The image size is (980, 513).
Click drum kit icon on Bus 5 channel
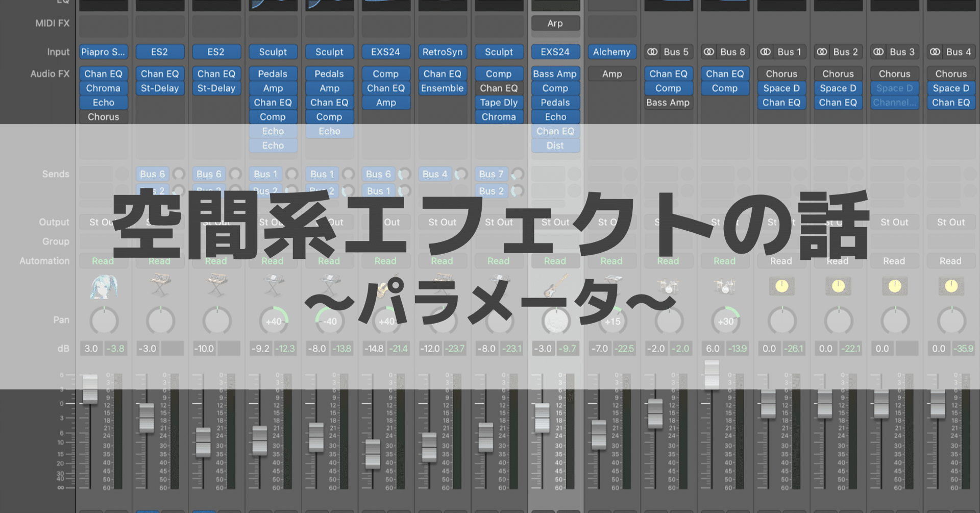[668, 286]
